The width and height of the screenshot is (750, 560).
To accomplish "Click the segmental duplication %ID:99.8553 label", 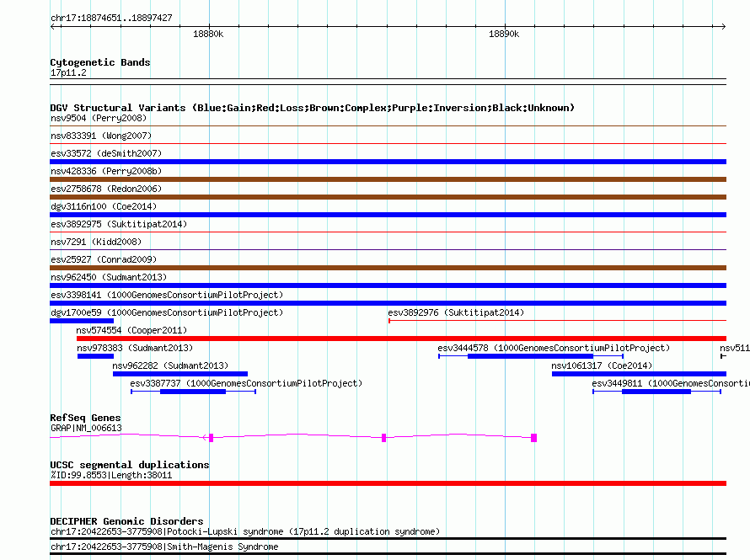I will coord(111,475).
